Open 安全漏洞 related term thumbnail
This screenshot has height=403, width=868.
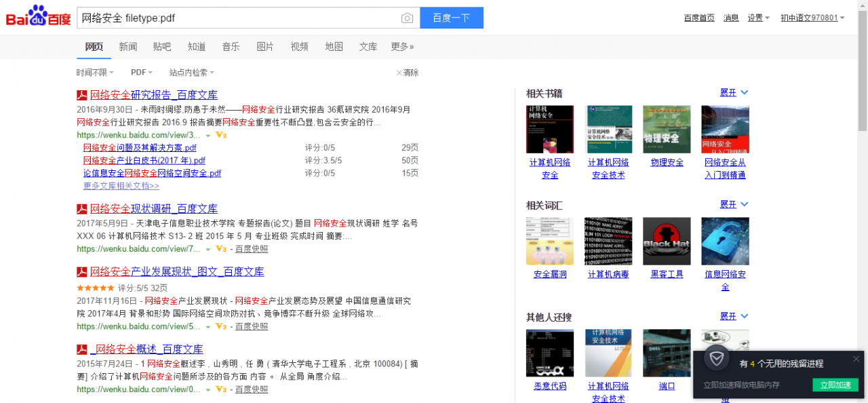click(550, 241)
